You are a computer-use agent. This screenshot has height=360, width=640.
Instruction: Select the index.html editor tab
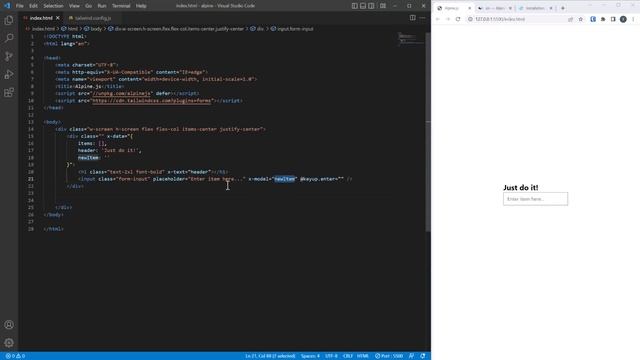[x=41, y=18]
